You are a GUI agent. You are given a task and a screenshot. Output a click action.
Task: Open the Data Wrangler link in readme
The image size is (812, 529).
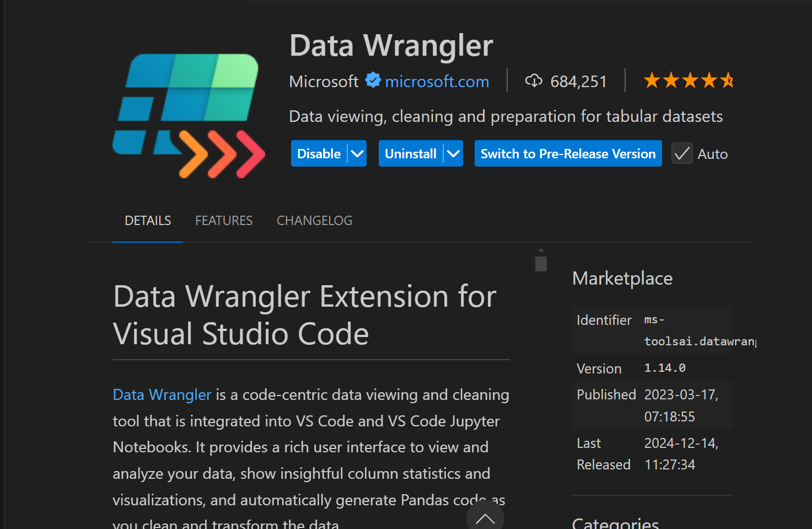click(x=162, y=395)
